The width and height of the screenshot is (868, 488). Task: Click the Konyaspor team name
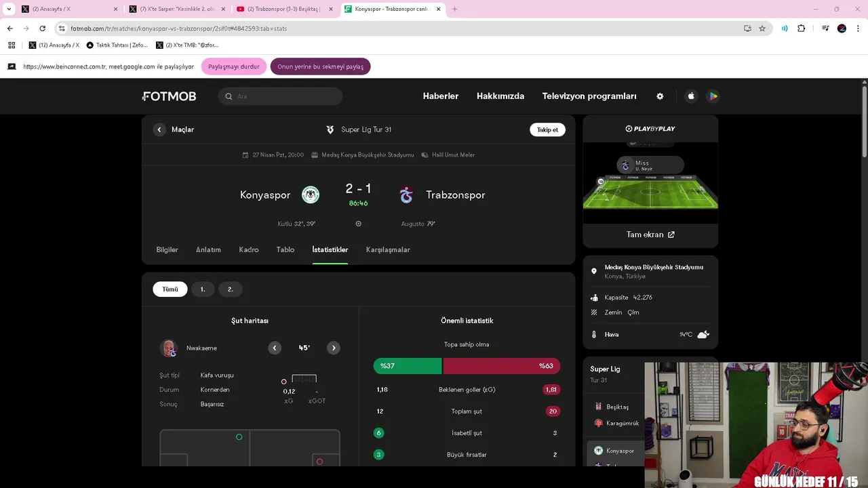(x=265, y=195)
